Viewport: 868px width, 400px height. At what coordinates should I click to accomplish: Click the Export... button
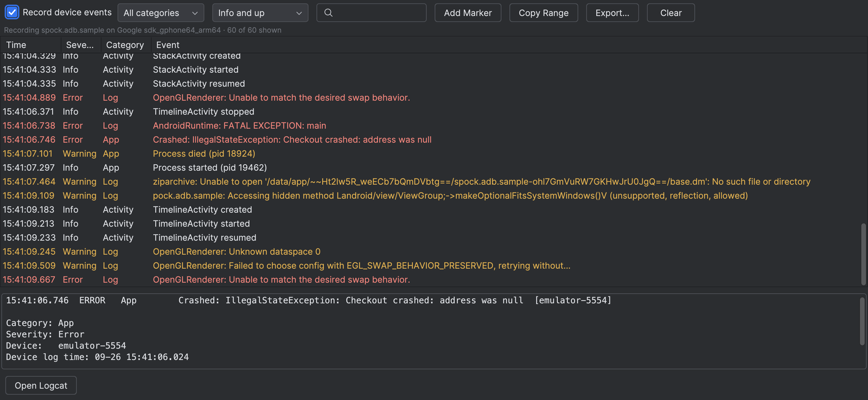click(612, 12)
